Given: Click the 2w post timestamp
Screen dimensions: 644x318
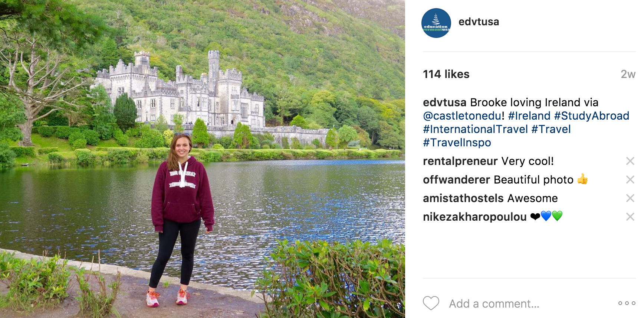Looking at the screenshot, I should (x=628, y=74).
